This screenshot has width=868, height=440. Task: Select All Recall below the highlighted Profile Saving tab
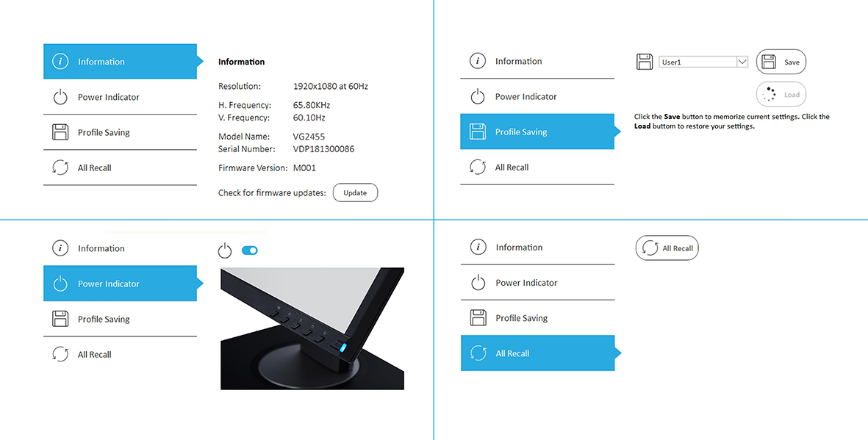[x=537, y=167]
